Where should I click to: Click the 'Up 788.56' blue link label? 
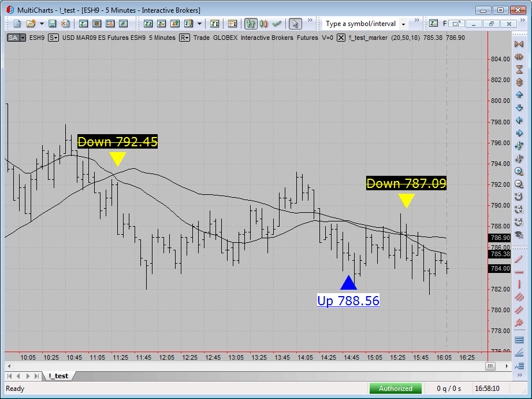348,301
